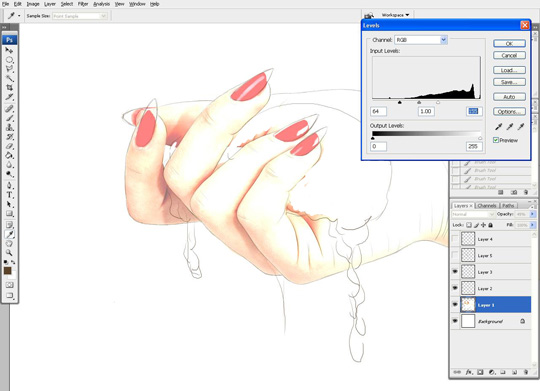Click the Options... button
540x391 pixels.
coord(509,112)
